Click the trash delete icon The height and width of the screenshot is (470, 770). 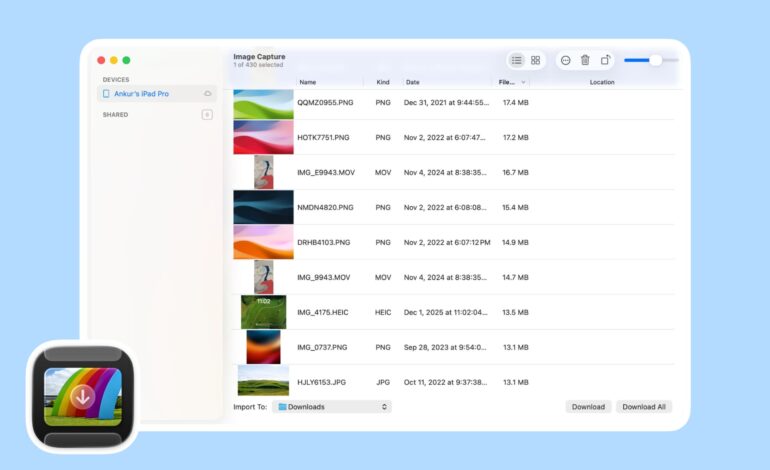pos(585,60)
